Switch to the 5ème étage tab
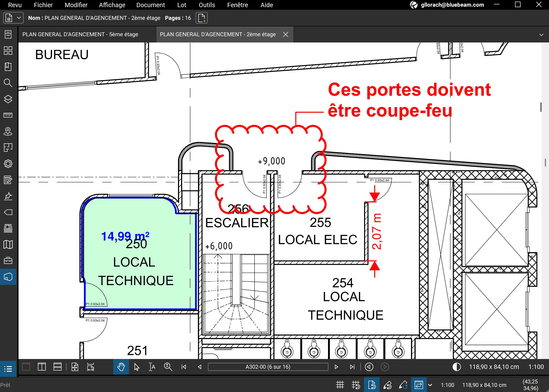 (x=80, y=34)
